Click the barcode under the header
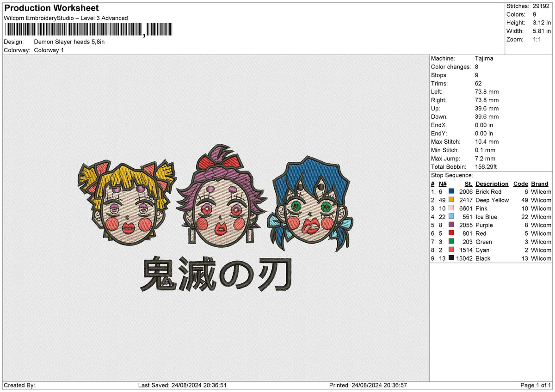 pyautogui.click(x=88, y=30)
